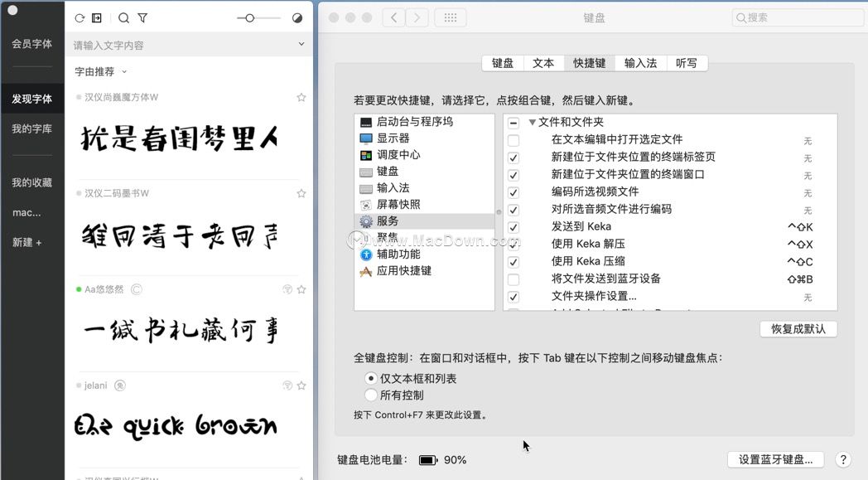Click the round icon left of jelani star
Image resolution: width=868 pixels, height=480 pixels.
(287, 385)
